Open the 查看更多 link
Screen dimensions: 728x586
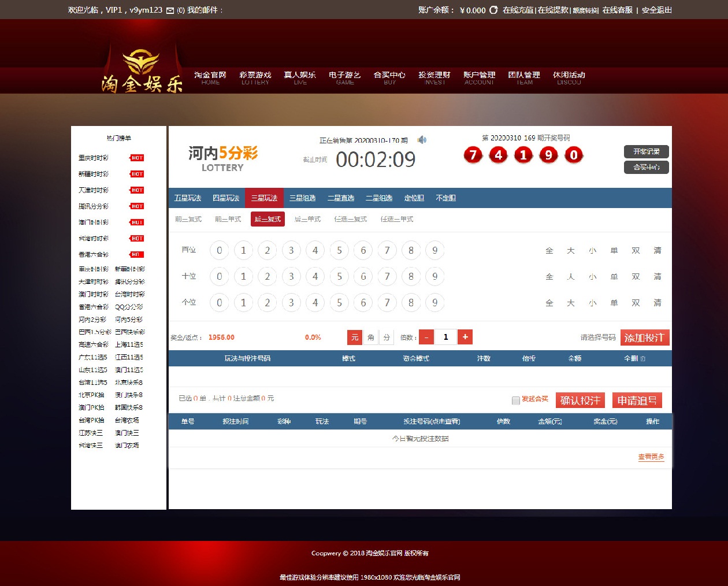point(651,457)
